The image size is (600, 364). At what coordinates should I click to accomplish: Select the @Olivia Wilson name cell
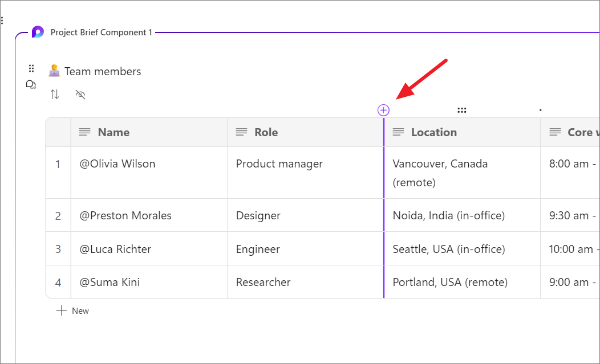pyautogui.click(x=117, y=164)
